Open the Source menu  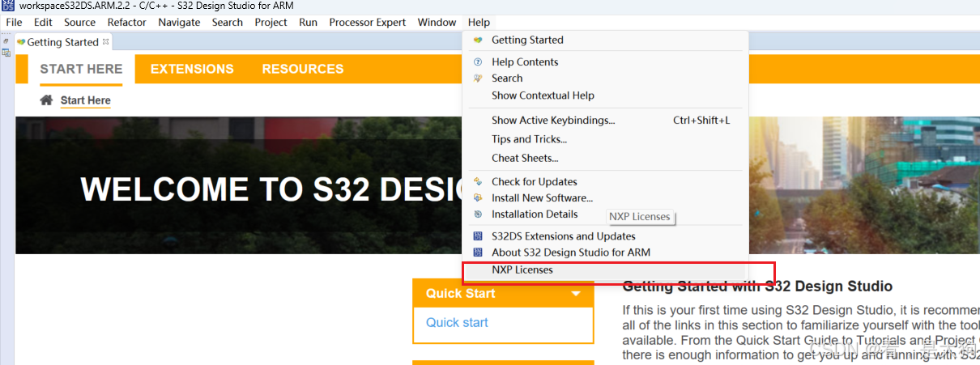79,22
